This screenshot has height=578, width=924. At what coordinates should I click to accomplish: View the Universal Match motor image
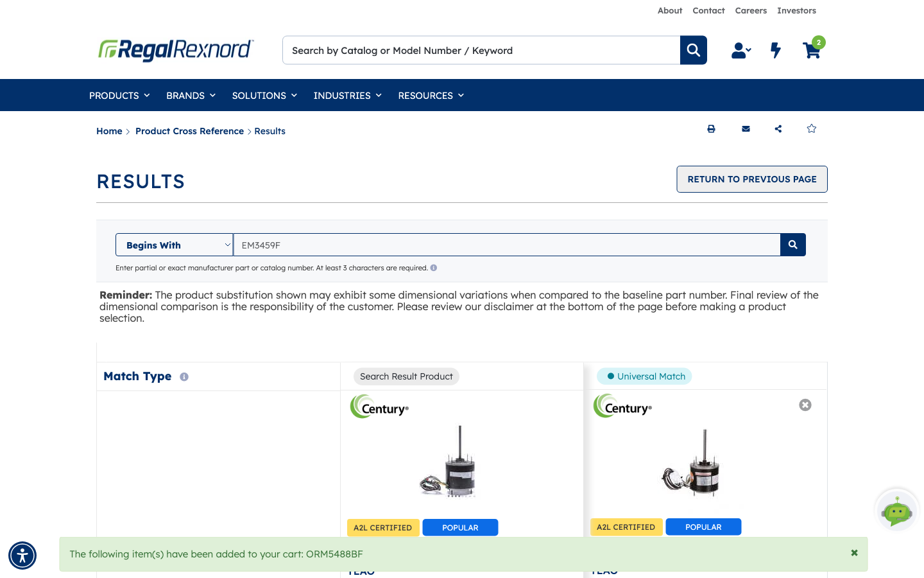[x=692, y=462]
